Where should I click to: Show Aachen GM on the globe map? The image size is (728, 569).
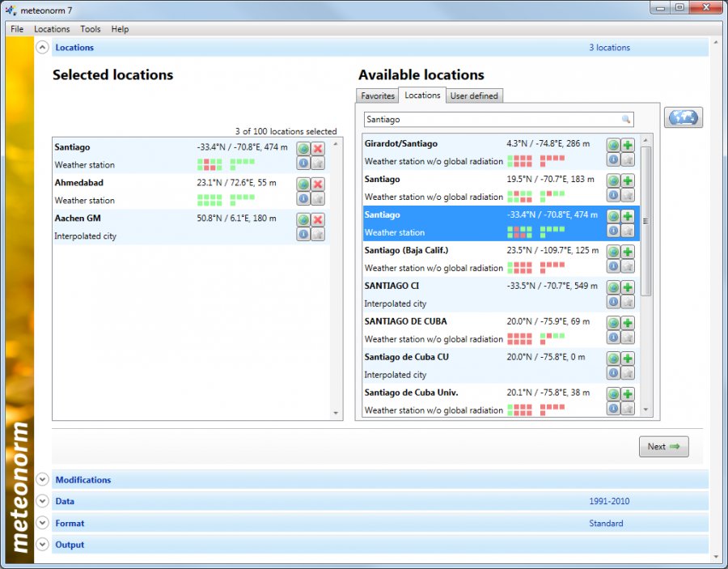tap(303, 219)
